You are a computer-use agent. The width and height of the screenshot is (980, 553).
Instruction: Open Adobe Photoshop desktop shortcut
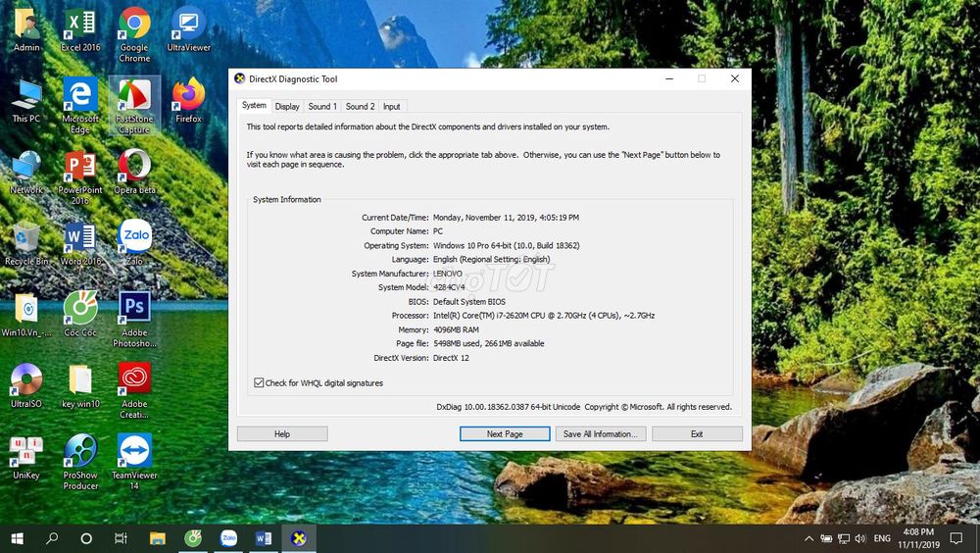(x=134, y=320)
